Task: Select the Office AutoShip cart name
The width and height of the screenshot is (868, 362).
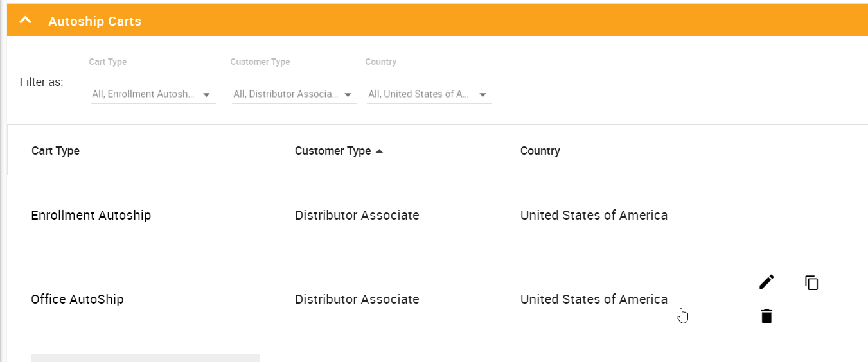Action: [77, 299]
